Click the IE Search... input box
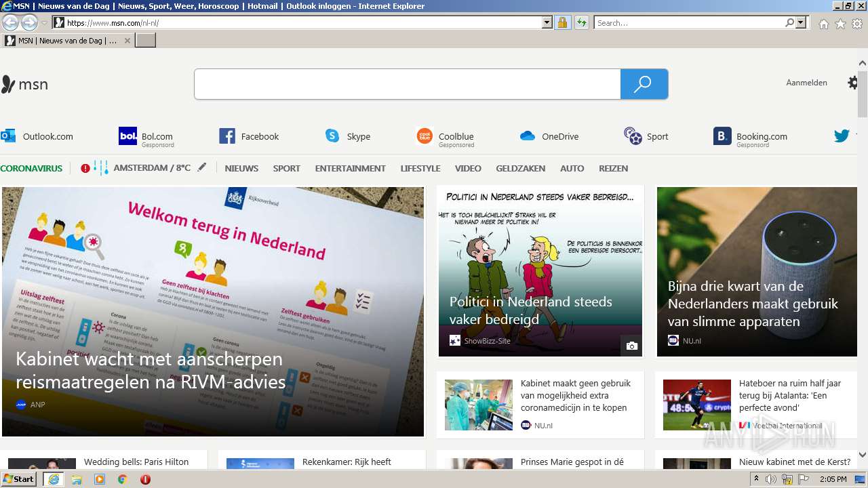The image size is (868, 488). [x=689, y=22]
